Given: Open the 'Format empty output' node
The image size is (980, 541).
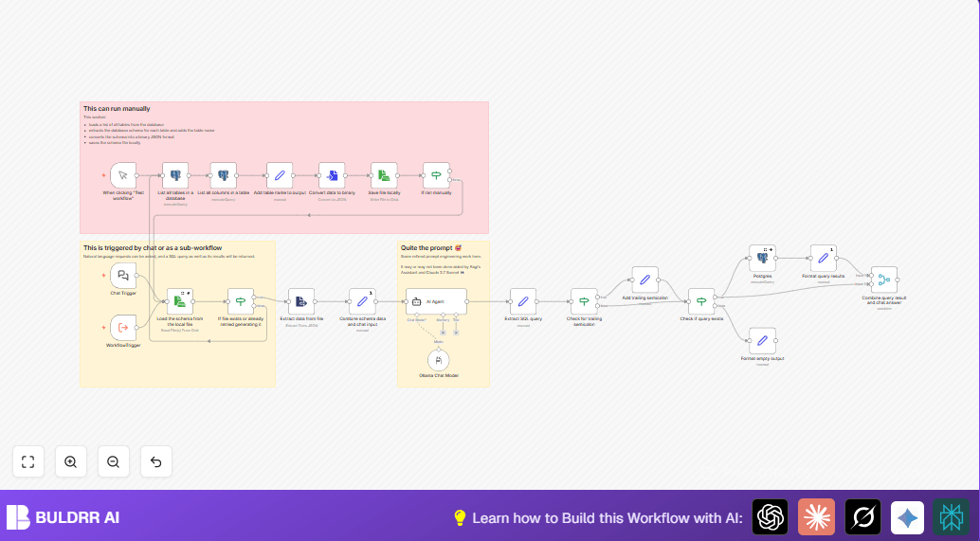Looking at the screenshot, I should [763, 340].
